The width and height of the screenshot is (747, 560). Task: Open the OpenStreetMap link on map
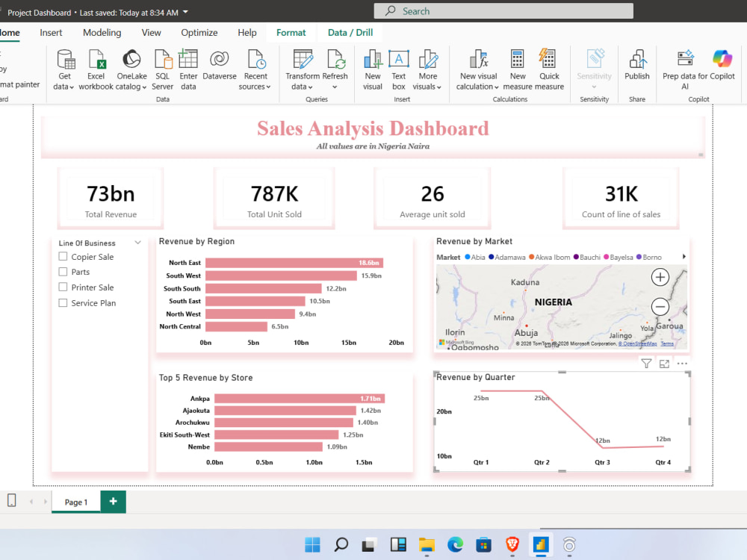[x=637, y=343]
